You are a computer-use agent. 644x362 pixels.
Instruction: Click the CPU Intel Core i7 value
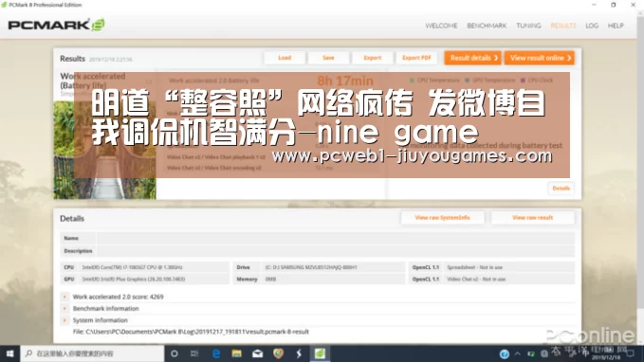[x=132, y=267]
